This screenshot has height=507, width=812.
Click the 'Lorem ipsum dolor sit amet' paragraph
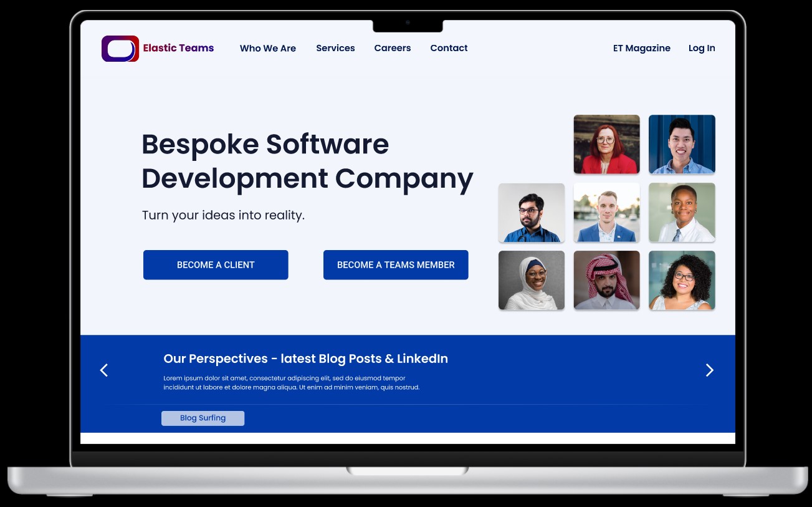(292, 383)
